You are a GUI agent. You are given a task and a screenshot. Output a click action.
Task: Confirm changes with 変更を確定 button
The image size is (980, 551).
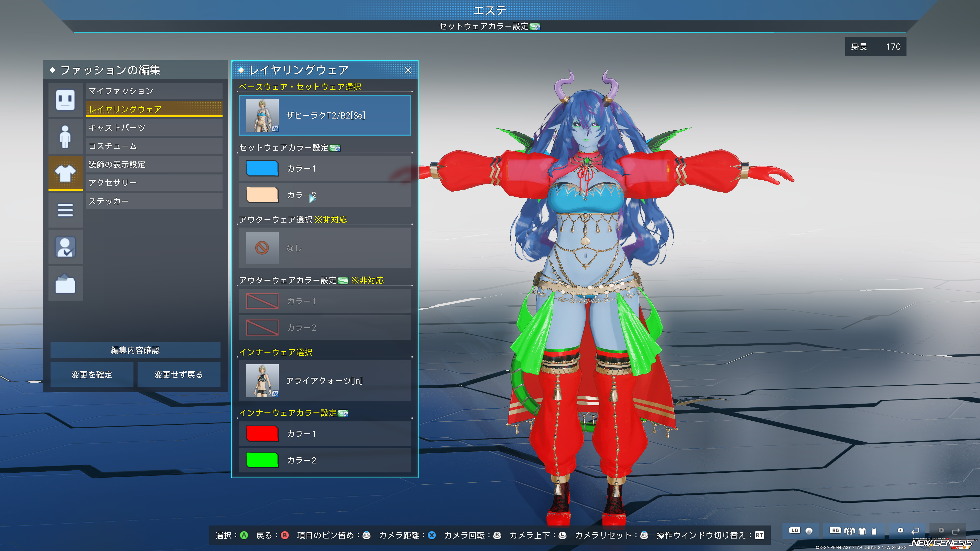(92, 374)
